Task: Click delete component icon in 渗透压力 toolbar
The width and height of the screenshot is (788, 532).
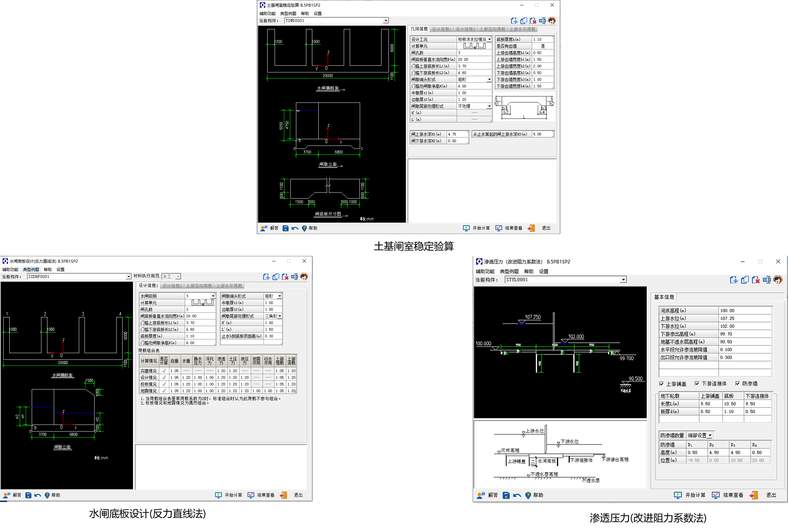Action: (756, 280)
